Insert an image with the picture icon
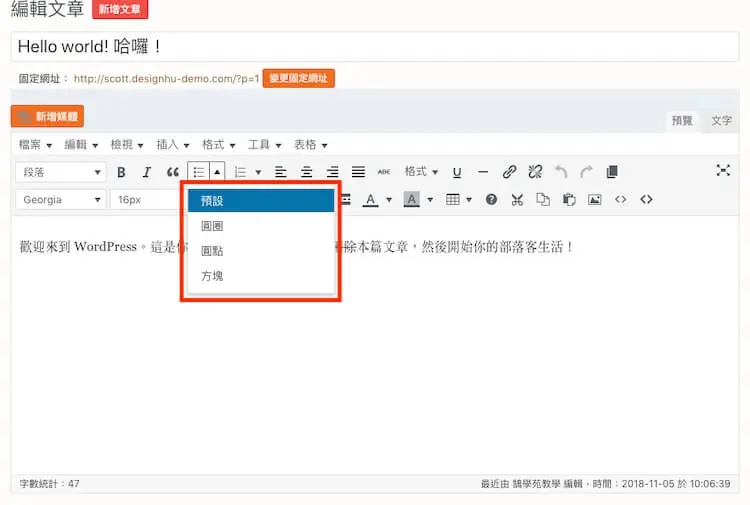The height and width of the screenshot is (505, 750). [595, 199]
